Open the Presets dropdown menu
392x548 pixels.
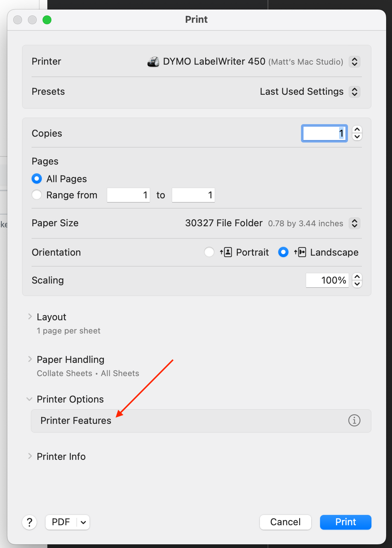[355, 91]
